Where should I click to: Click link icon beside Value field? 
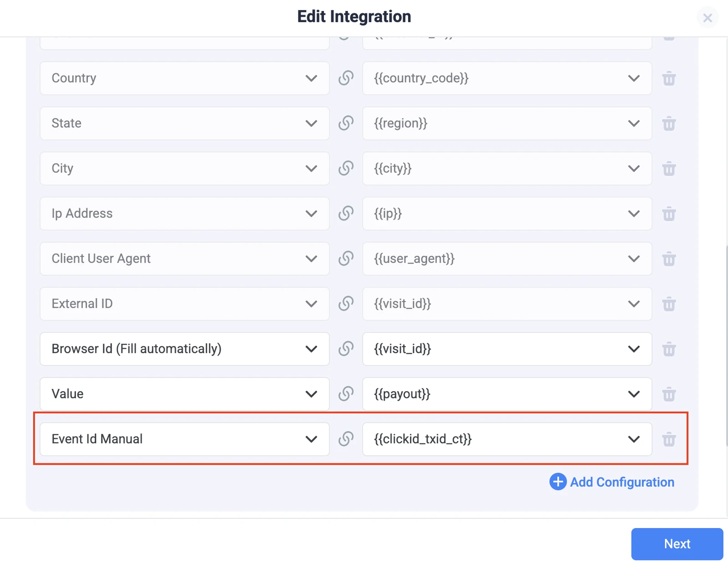coord(346,393)
